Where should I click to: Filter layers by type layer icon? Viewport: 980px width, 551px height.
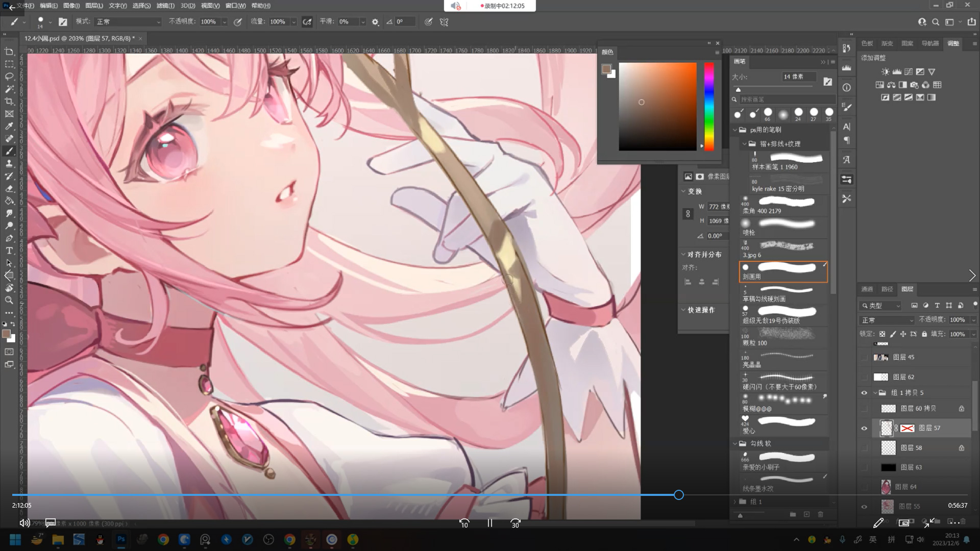[937, 306]
